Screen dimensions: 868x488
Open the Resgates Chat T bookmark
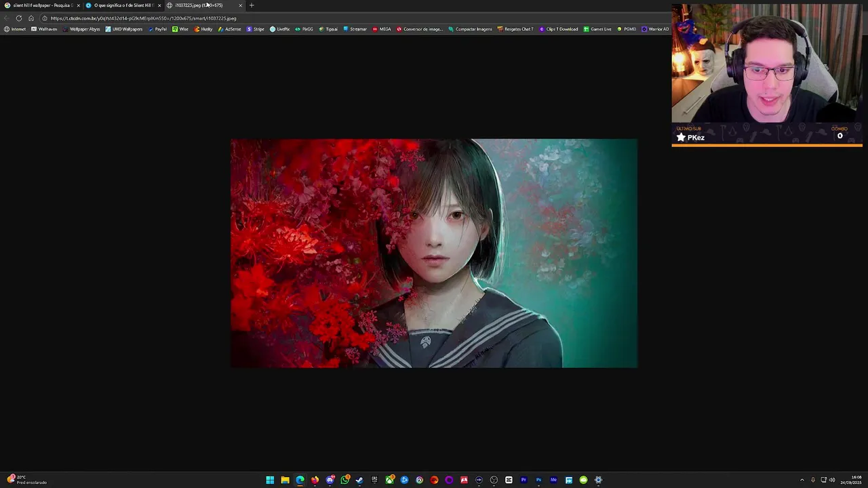pyautogui.click(x=515, y=29)
